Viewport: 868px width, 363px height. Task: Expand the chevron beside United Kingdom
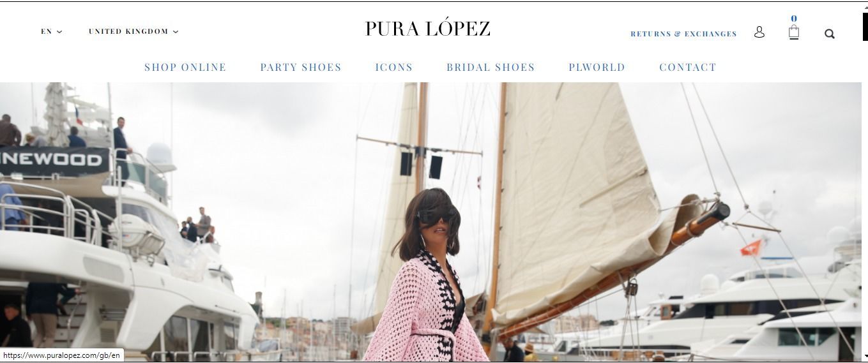click(x=176, y=31)
